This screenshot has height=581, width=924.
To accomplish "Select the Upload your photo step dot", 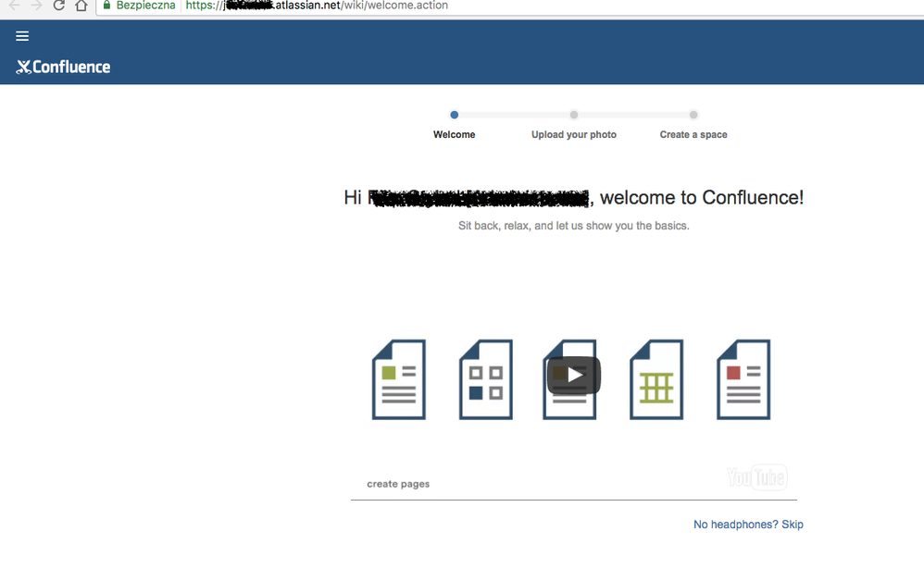I will (x=573, y=115).
